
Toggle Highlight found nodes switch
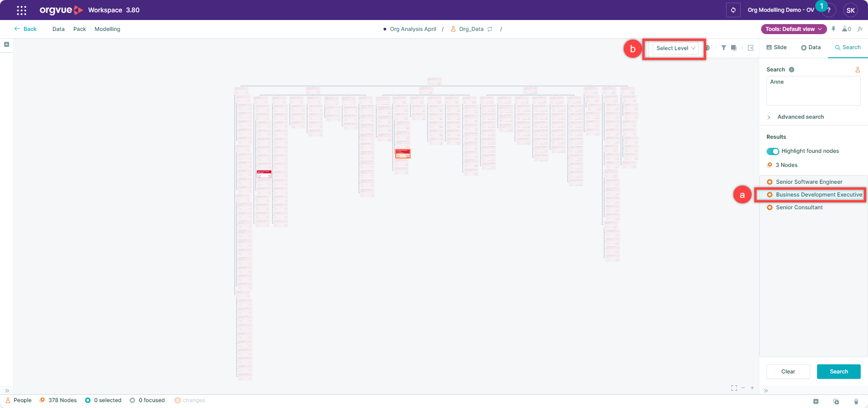click(772, 151)
